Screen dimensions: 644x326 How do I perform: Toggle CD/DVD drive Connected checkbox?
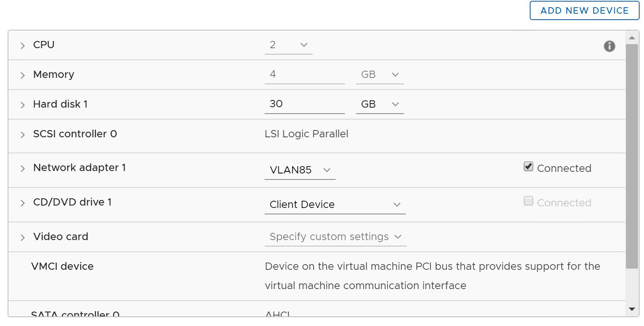(x=528, y=201)
